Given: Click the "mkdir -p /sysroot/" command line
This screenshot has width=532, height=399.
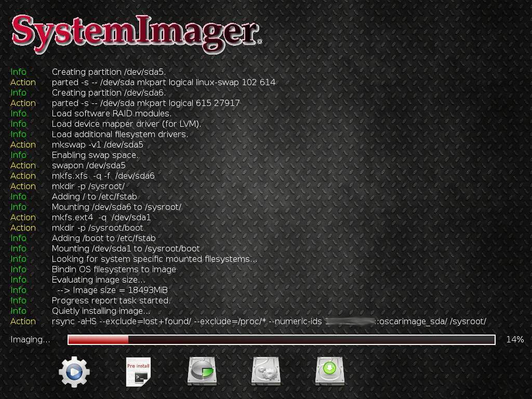Looking at the screenshot, I should (x=88, y=187).
